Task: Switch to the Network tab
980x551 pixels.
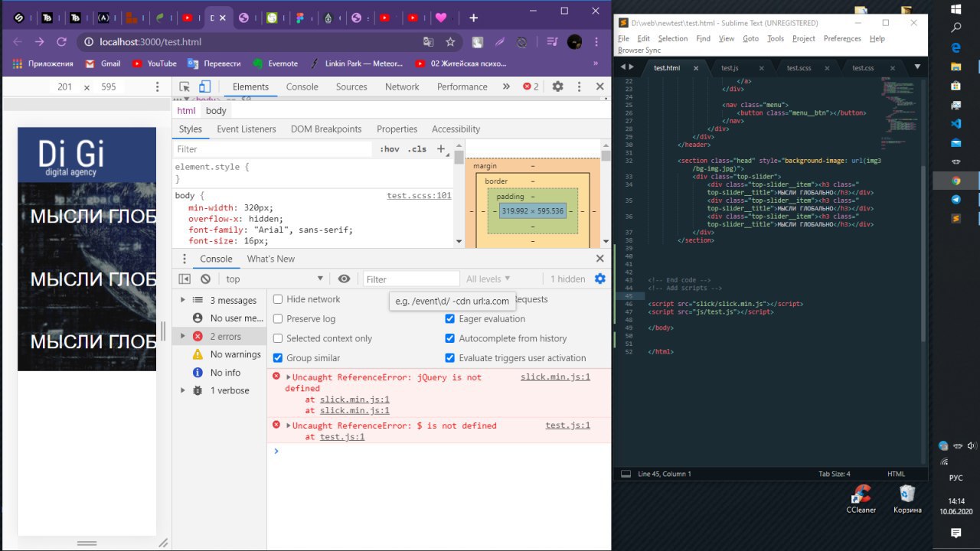Action: 402,86
